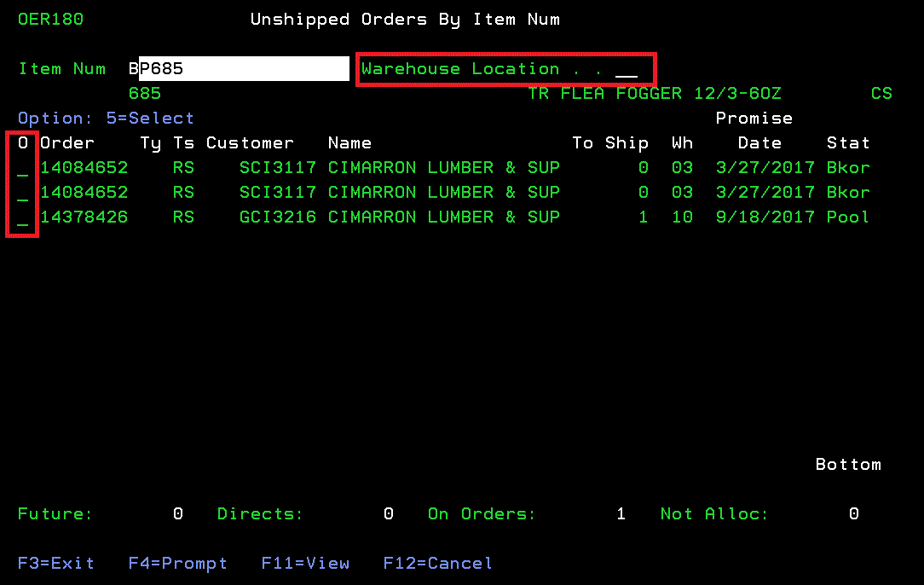The image size is (924, 585).
Task: Click the TR FLEA FOGGER item description
Action: (x=654, y=94)
